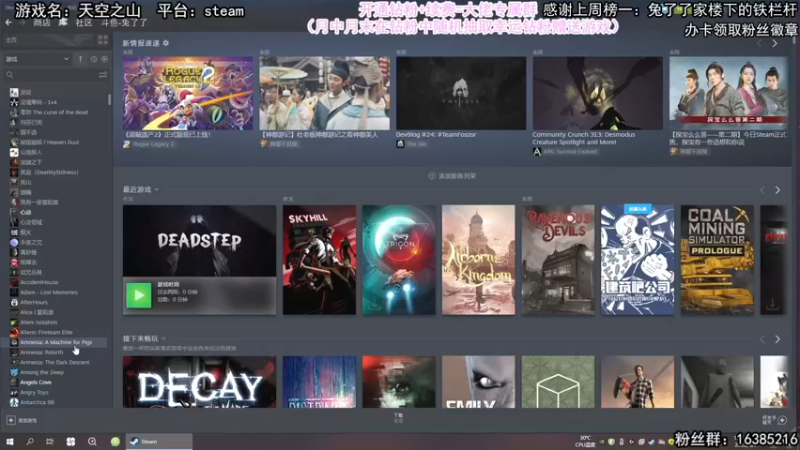Open the Trigon game cover
This screenshot has width=800, height=450.
tap(399, 260)
